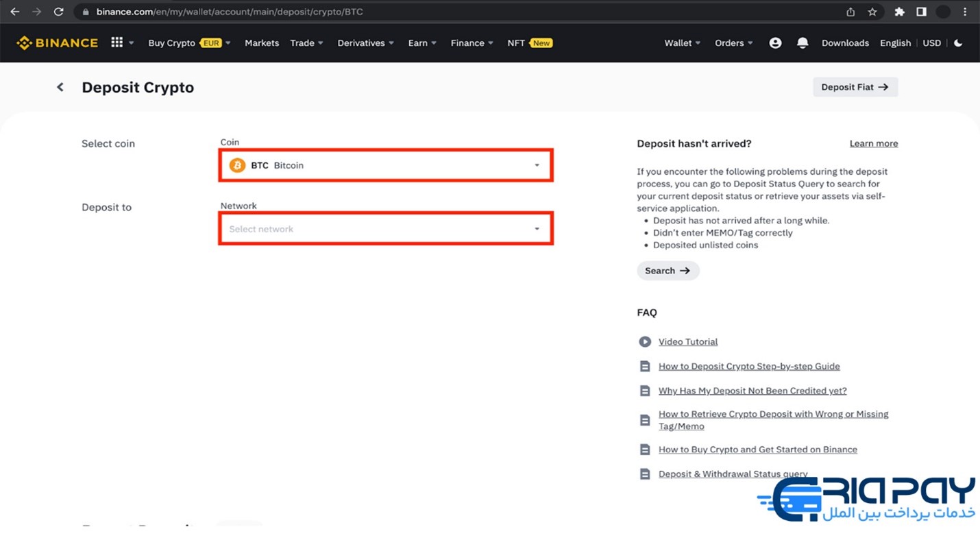Reload the page
This screenshot has width=980, height=551.
(59, 12)
